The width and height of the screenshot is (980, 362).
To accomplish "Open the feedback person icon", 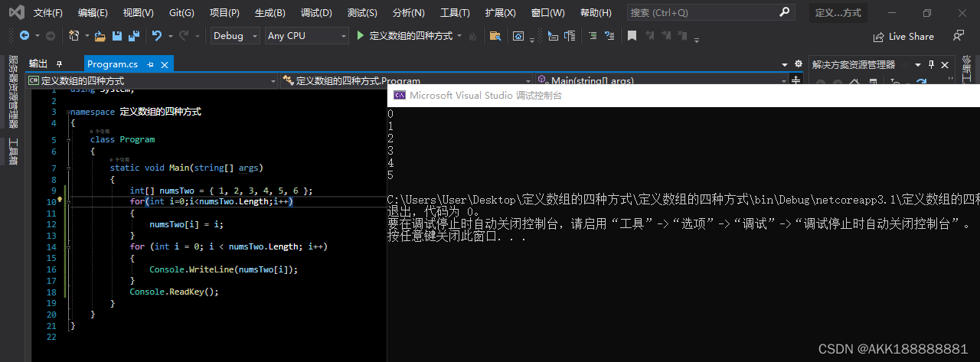I will [958, 36].
